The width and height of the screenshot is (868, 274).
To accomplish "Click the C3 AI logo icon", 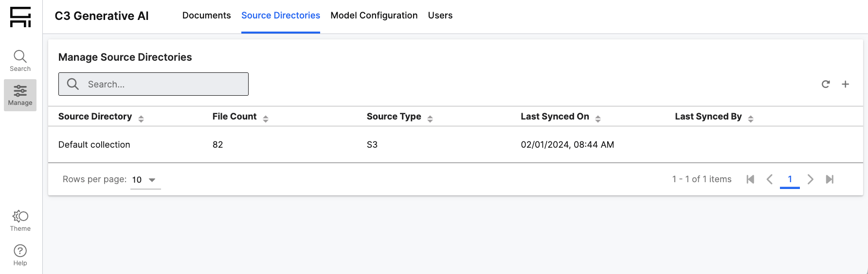I will 20,17.
